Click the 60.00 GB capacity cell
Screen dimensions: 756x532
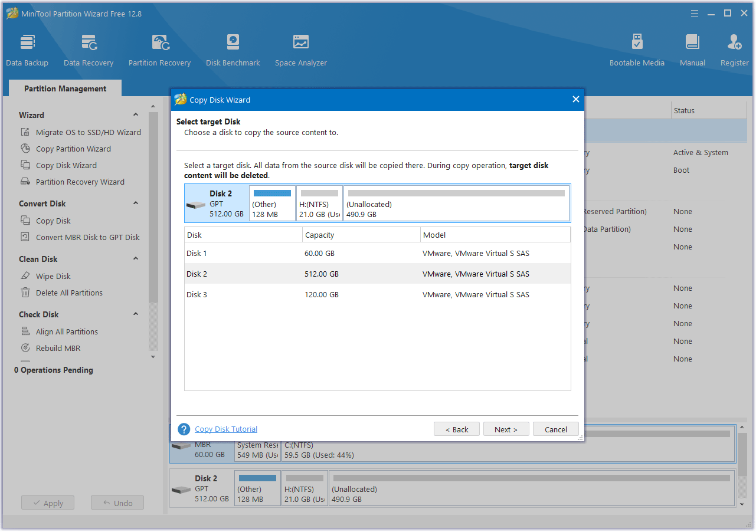319,253
